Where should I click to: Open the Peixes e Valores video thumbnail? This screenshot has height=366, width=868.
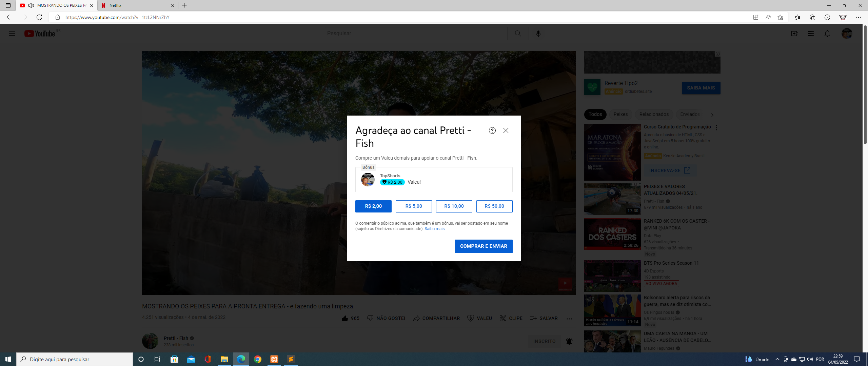click(x=612, y=199)
